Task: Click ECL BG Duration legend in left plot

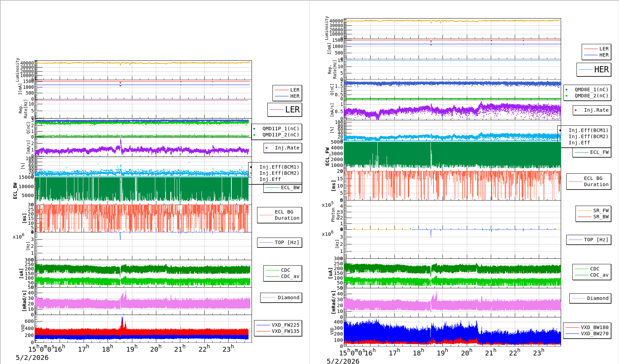Action: (x=280, y=215)
